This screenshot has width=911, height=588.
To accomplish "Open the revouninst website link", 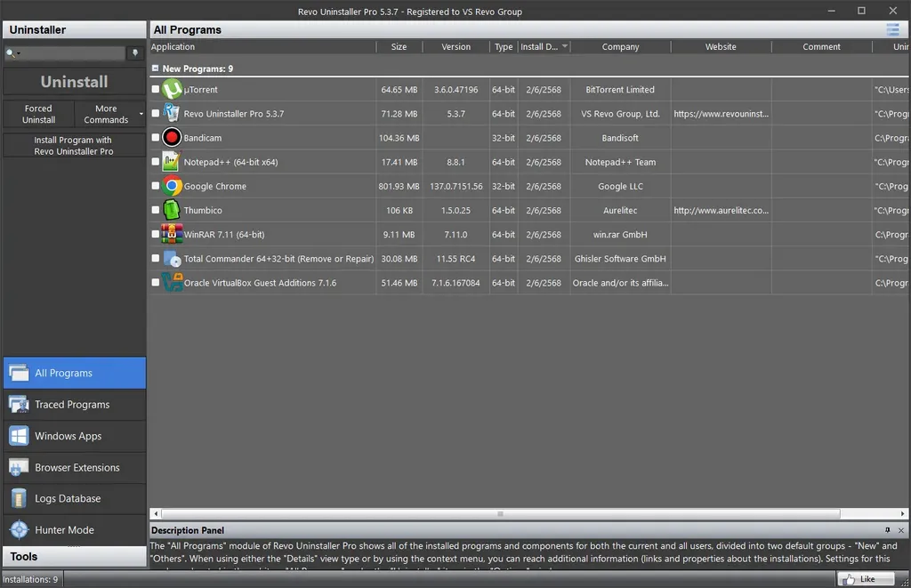I will coord(721,113).
